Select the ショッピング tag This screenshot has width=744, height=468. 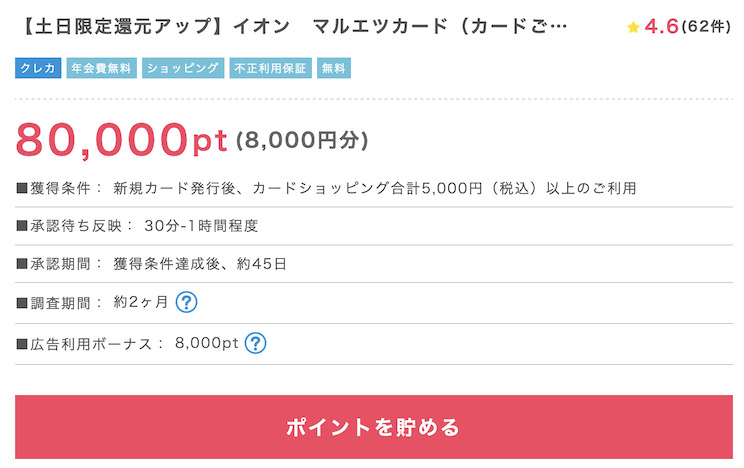click(x=183, y=68)
